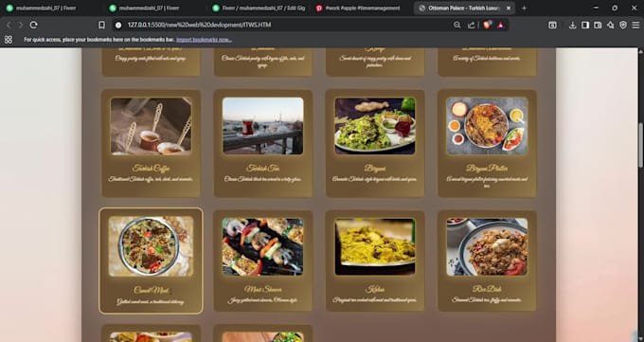Open Brave Rewards triangle icon
Screen dimensions: 644x342
[501, 25]
